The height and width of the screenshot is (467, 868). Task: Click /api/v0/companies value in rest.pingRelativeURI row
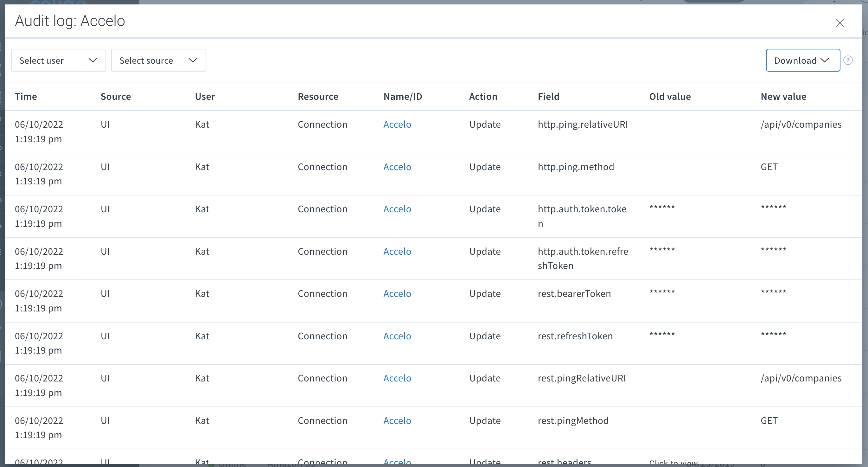click(801, 378)
